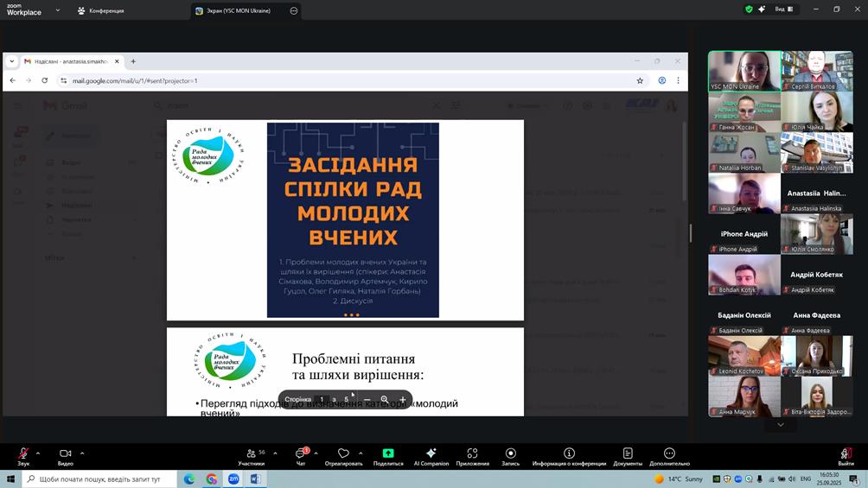Unmute microphone with the Звук button
Screen dimensions: 868x488
pos(23,454)
